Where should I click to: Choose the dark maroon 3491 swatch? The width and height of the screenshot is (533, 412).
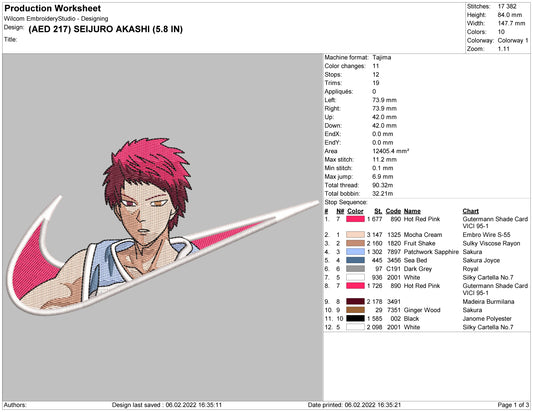(355, 302)
